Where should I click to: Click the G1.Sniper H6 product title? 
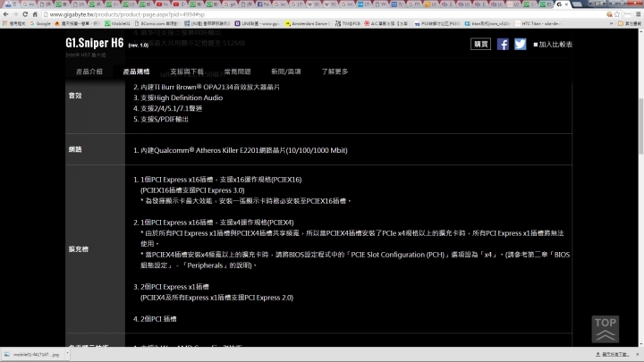pyautogui.click(x=95, y=43)
